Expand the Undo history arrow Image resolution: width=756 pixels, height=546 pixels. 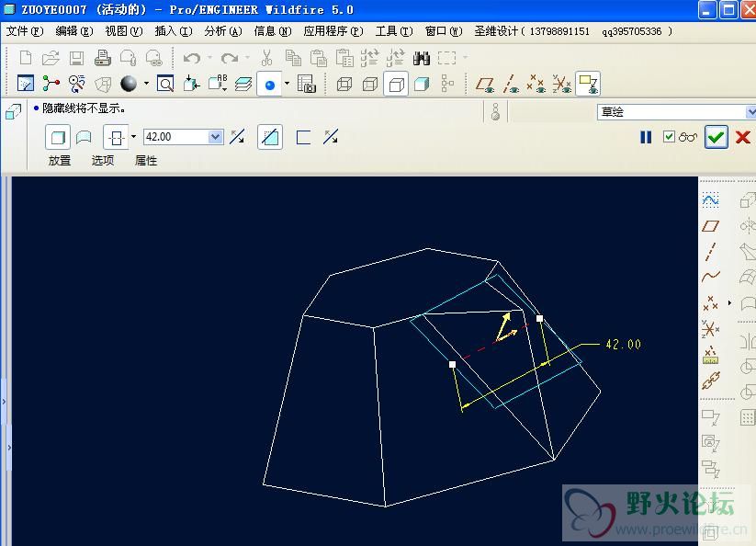tap(209, 58)
